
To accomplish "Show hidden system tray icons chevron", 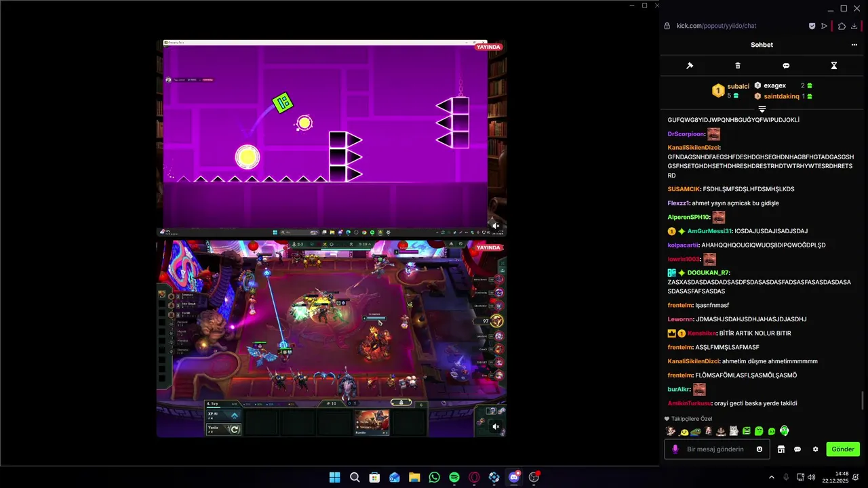I will 771,477.
